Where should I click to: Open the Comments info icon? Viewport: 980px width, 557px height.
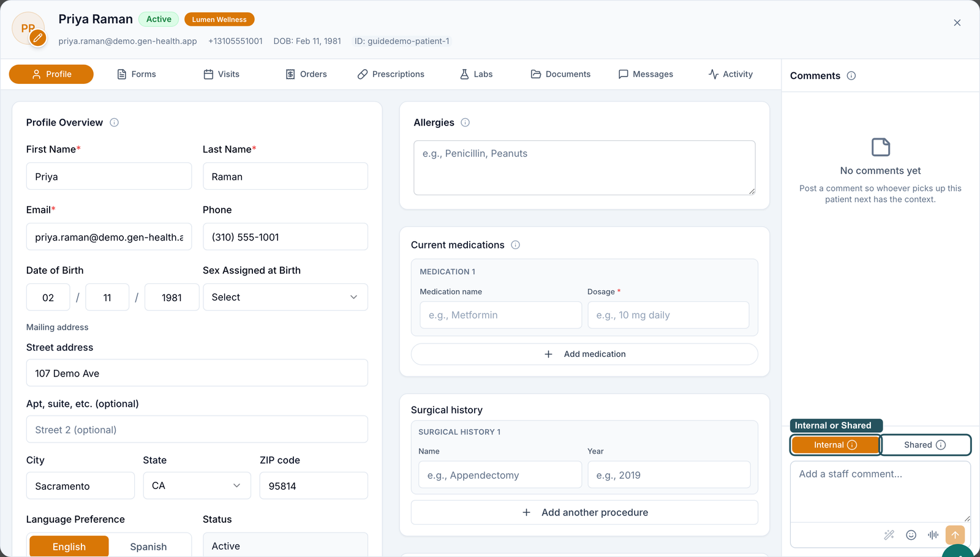[851, 76]
